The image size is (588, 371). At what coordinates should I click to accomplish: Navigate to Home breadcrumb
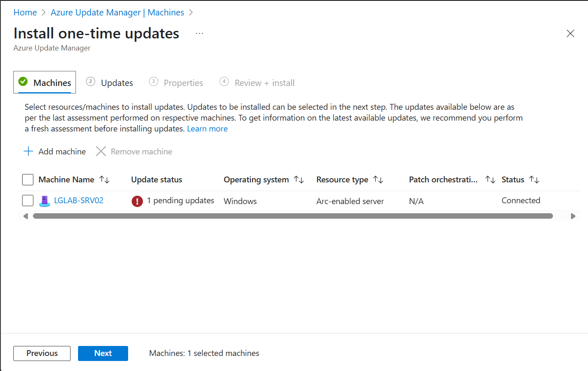click(x=25, y=13)
